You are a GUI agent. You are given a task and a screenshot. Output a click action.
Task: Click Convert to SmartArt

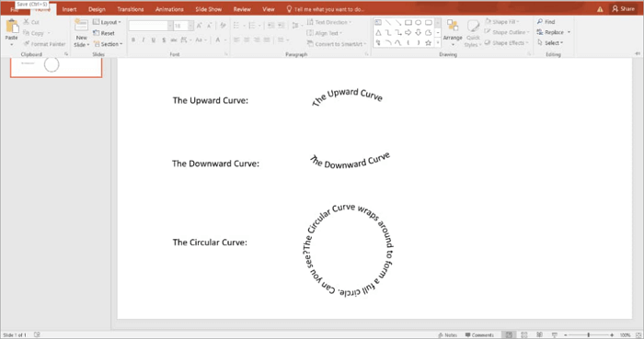[x=337, y=44]
